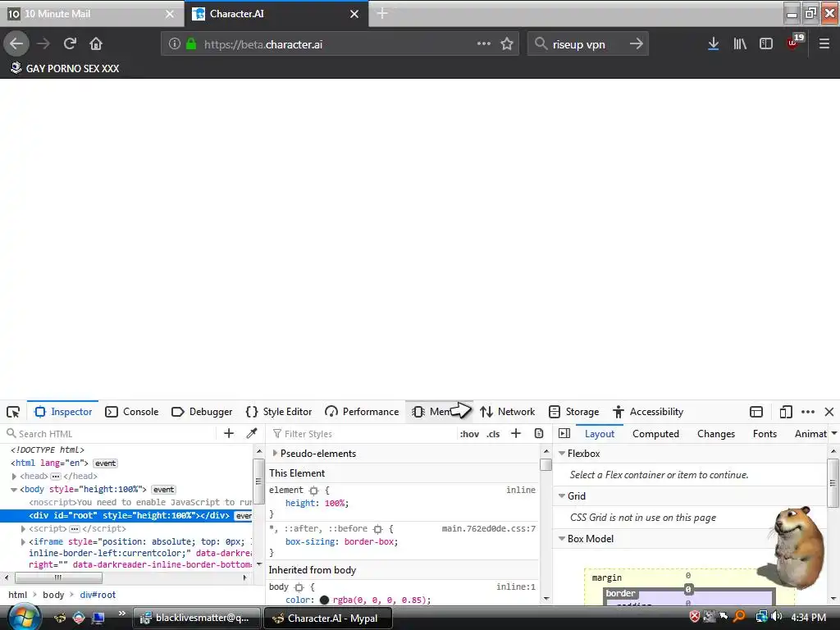Viewport: 840px width, 630px height.
Task: Open the browser hamburger menu
Action: [x=824, y=44]
